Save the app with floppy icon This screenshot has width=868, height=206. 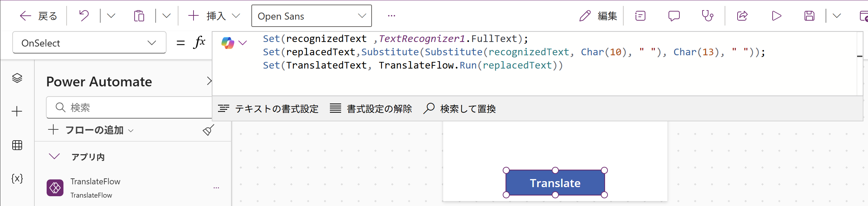(809, 16)
